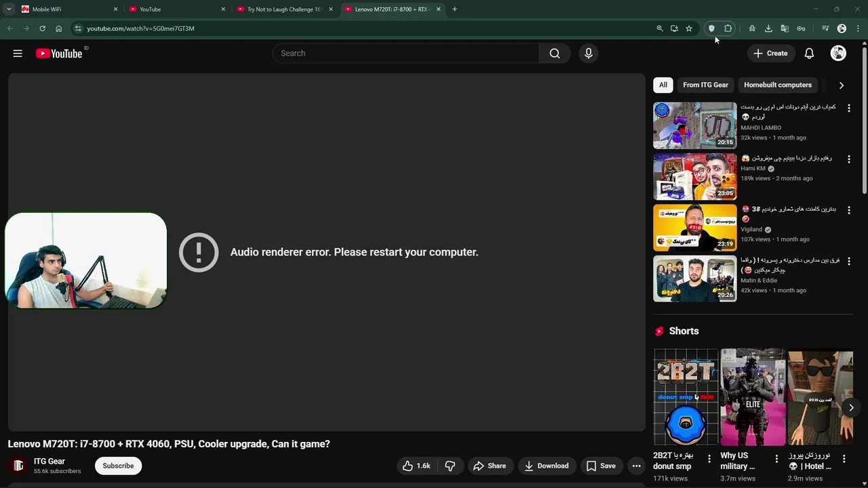Open options for 2B2T donut smp short
This screenshot has height=488, width=868.
pyautogui.click(x=709, y=459)
